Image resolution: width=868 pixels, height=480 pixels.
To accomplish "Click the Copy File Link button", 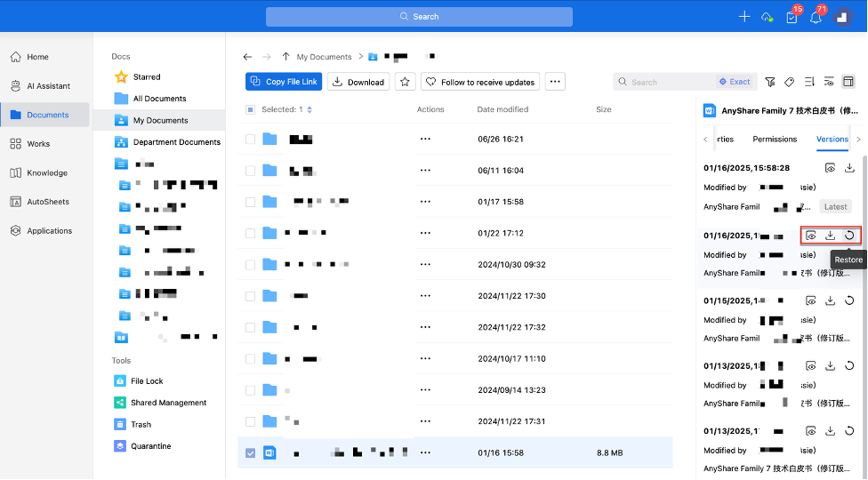I will tap(284, 82).
